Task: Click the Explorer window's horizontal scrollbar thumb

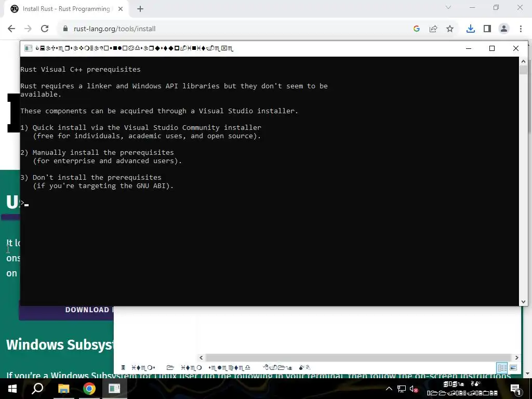Action: (x=358, y=357)
